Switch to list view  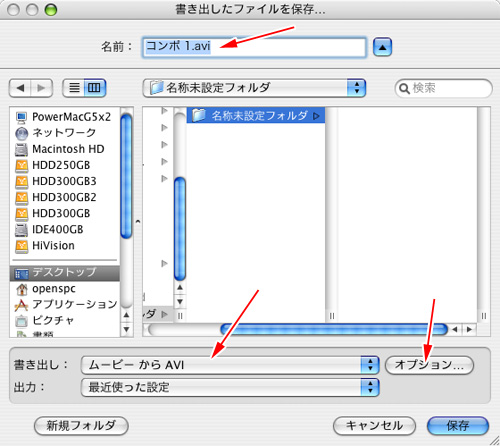coord(74,88)
